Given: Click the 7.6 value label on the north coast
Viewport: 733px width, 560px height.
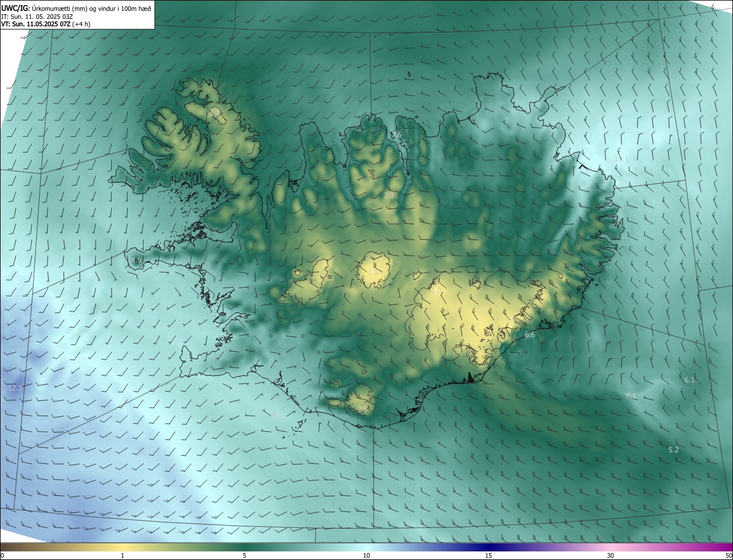Looking at the screenshot, I should pos(396,135).
